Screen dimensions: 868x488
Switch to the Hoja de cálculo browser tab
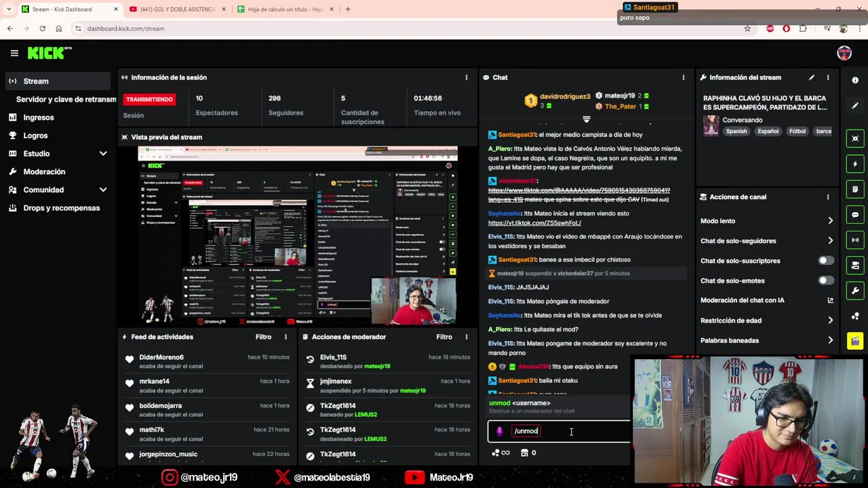(285, 9)
